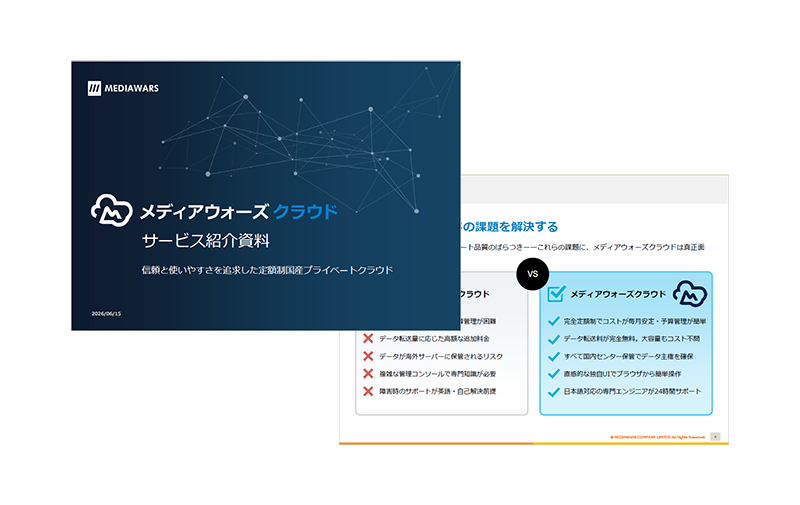Click text データが海外サーバーに保管されるリスク
Screen dimensions: 800x505
point(441,356)
